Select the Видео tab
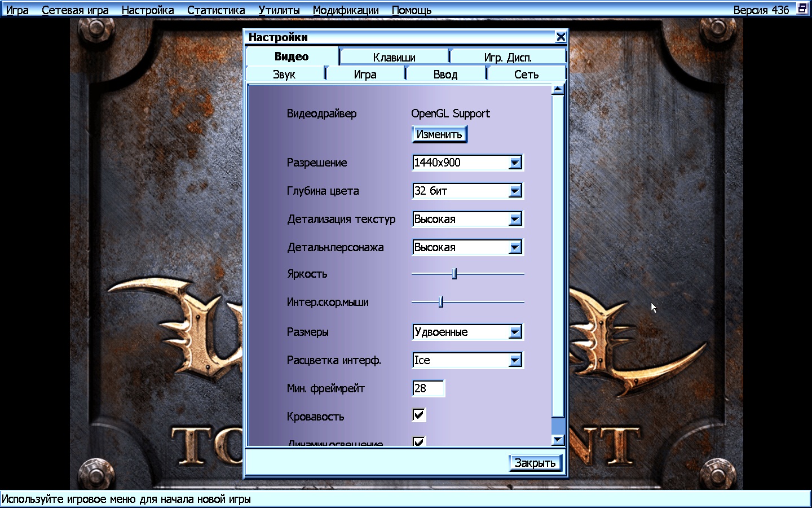The height and width of the screenshot is (508, 812). coord(292,56)
